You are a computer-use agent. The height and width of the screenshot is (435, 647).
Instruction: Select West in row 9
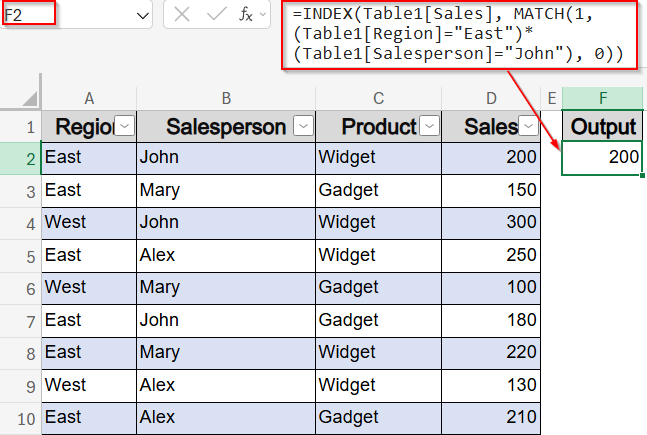tap(89, 385)
